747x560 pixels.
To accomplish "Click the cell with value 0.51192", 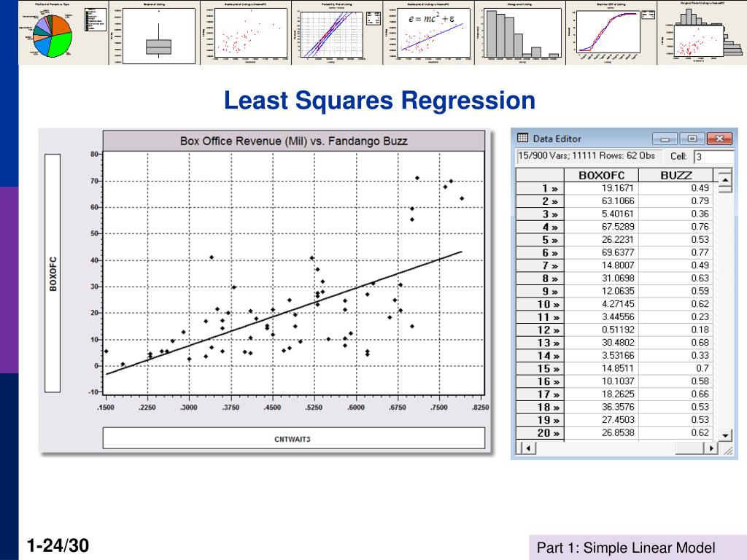I will tap(601, 330).
